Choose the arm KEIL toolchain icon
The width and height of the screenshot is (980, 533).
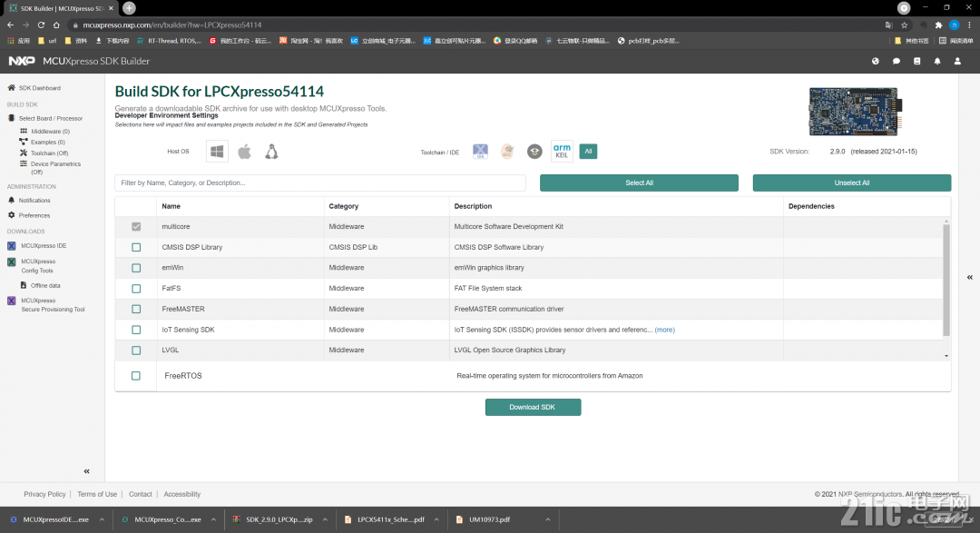pos(562,152)
